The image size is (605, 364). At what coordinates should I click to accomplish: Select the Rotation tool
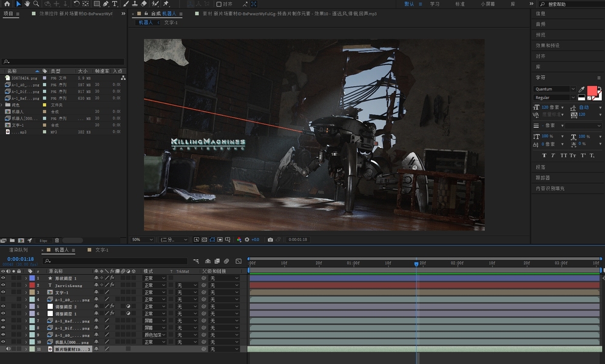(x=76, y=4)
